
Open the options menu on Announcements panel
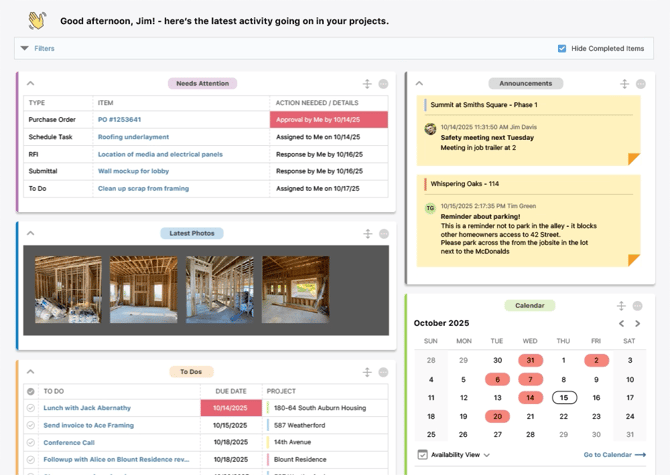point(641,84)
